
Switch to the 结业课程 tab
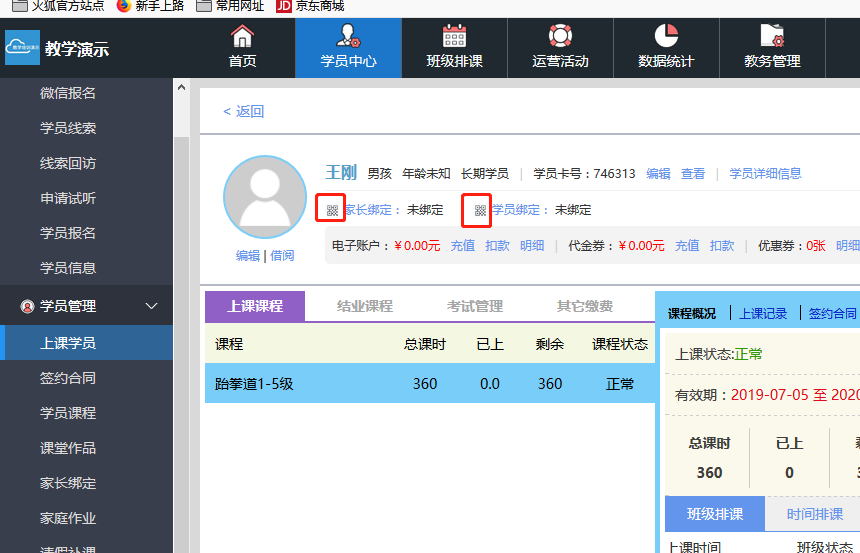tap(364, 306)
